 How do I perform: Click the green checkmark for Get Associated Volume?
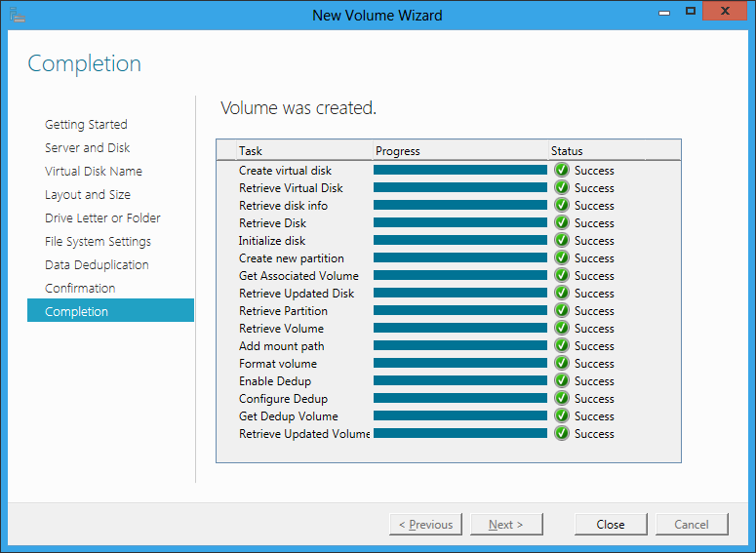click(561, 275)
